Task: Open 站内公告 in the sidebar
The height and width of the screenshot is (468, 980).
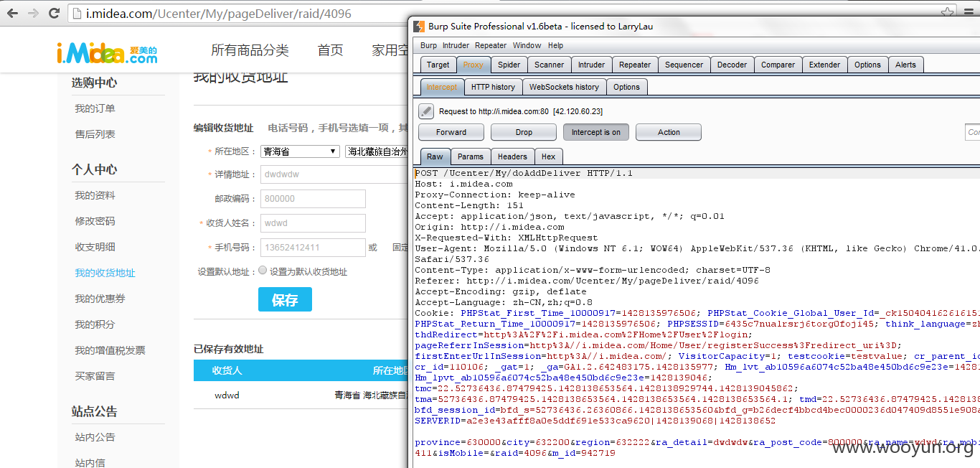Action: coord(95,437)
